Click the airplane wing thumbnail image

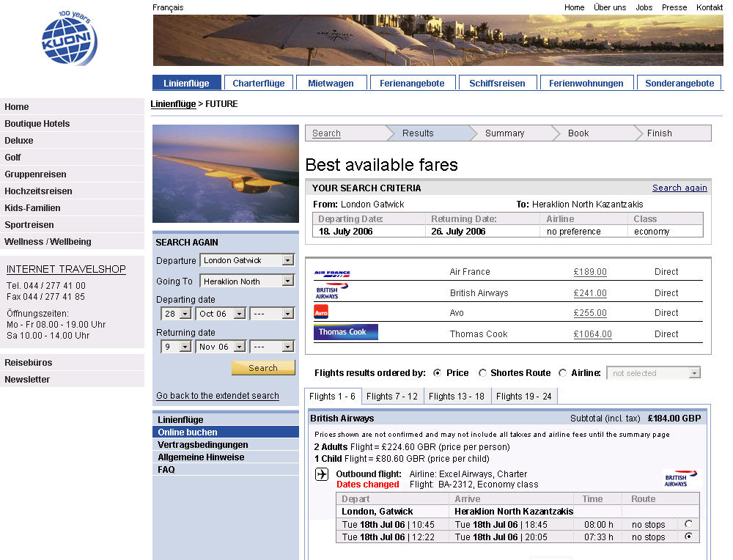[x=226, y=174]
